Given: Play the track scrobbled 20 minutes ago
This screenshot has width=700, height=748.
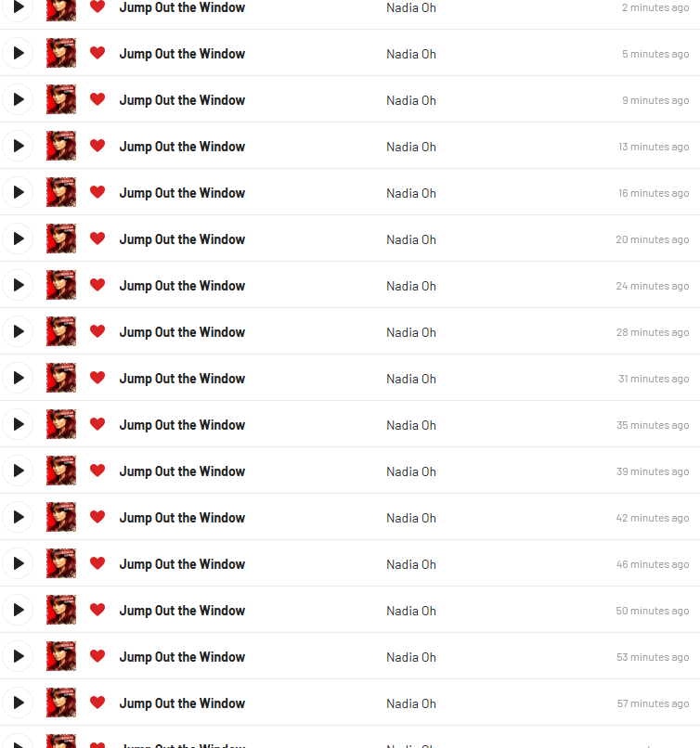Looking at the screenshot, I should pos(19,239).
